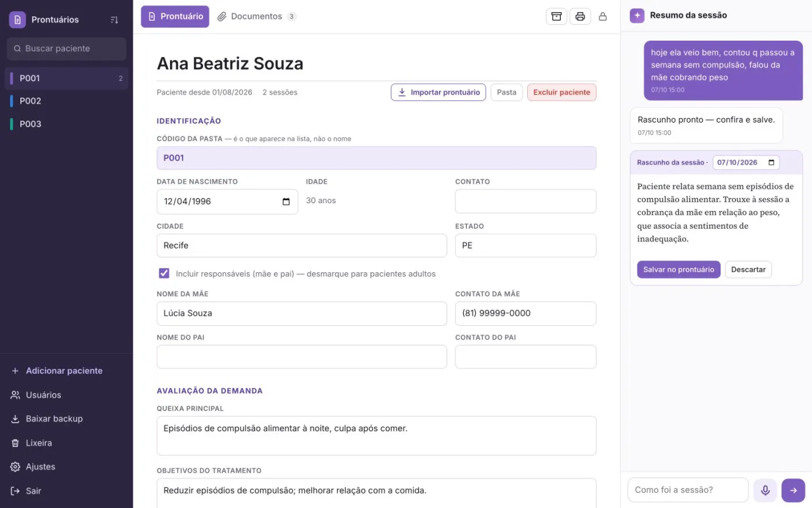Click the sparkle icon beside Resumo da sessão
The width and height of the screenshot is (812, 508).
click(x=637, y=16)
